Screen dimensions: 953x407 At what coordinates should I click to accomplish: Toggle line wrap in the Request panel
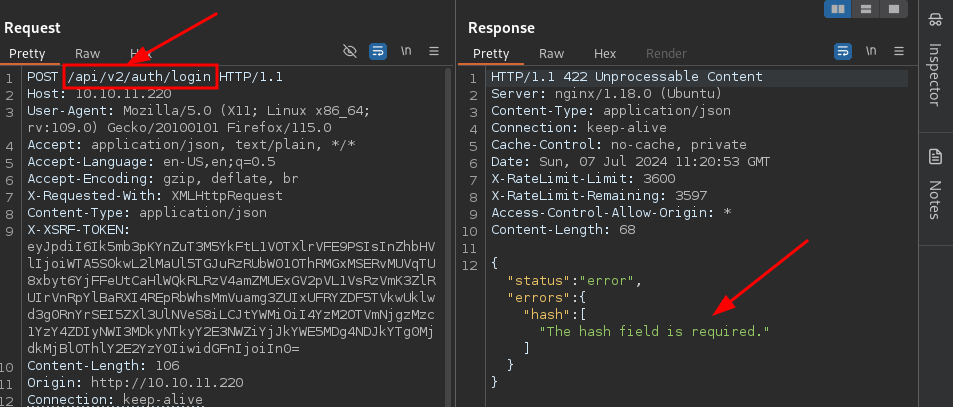tap(378, 51)
